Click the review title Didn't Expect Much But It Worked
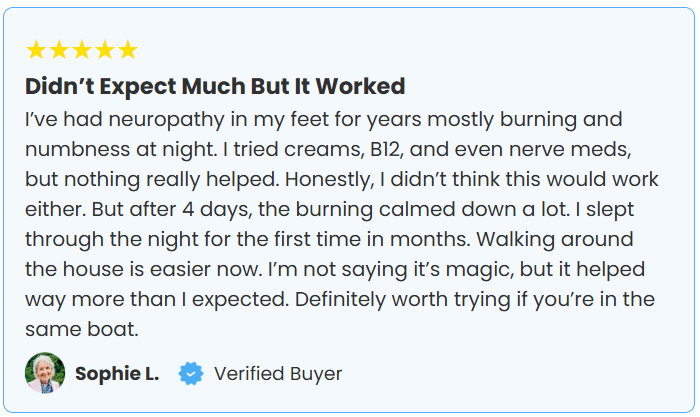 click(215, 86)
